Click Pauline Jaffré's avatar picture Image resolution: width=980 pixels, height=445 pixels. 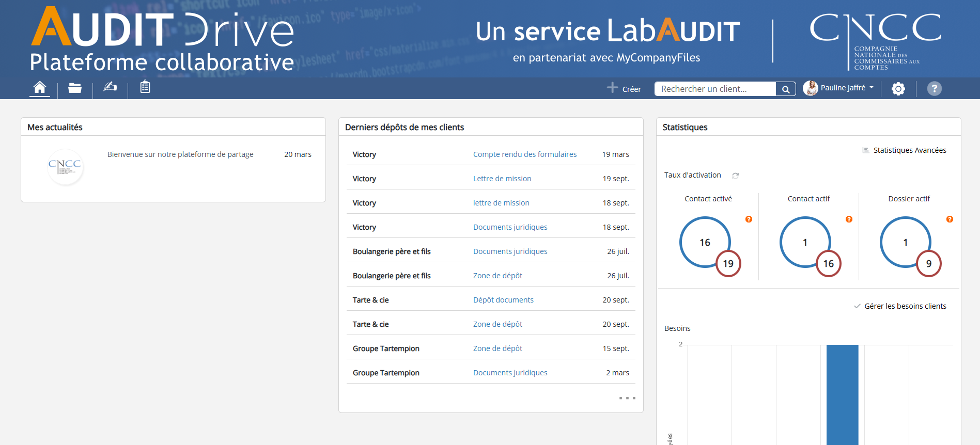point(811,88)
